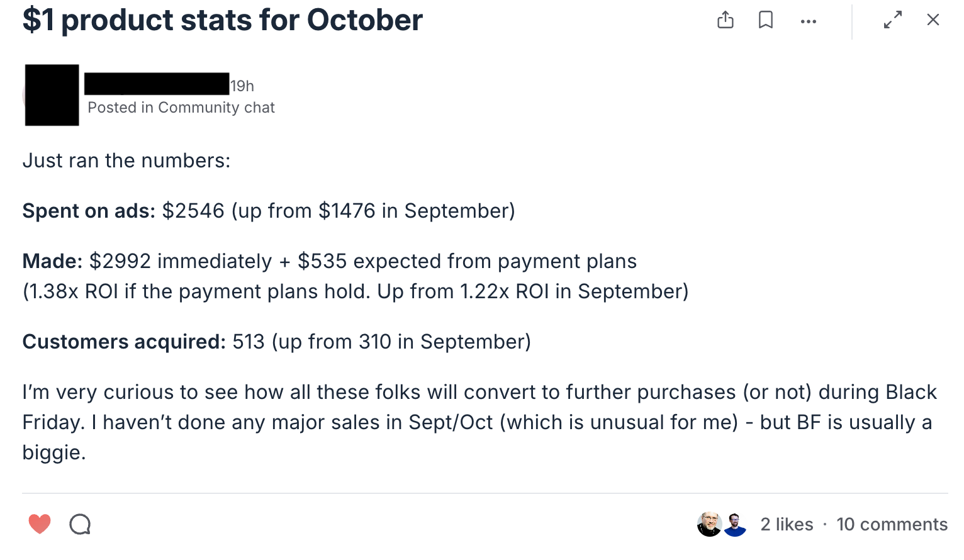The image size is (964, 560).
Task: Show who gave the 2 likes
Action: (787, 524)
